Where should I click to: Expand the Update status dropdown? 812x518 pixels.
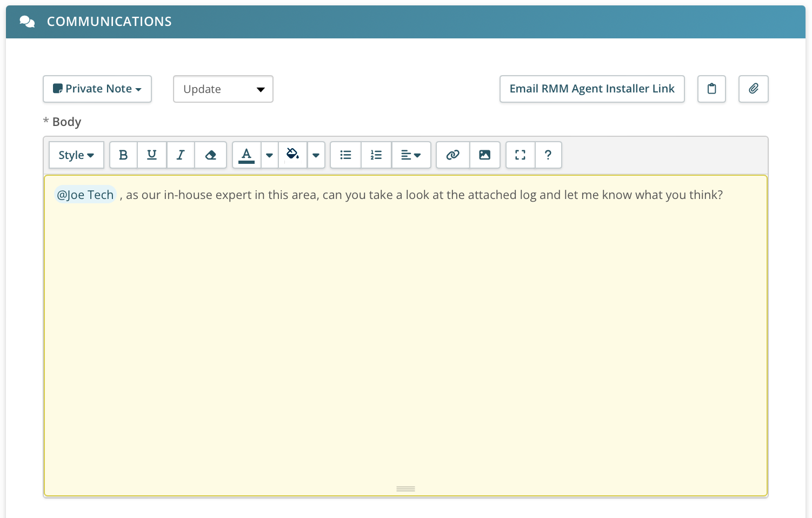coord(223,89)
